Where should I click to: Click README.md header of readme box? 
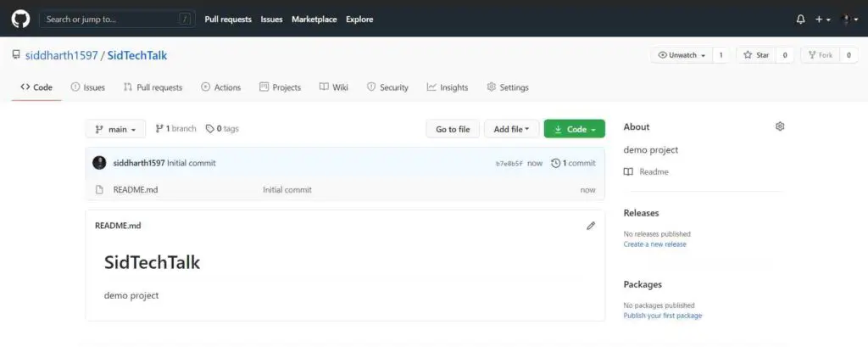(118, 226)
